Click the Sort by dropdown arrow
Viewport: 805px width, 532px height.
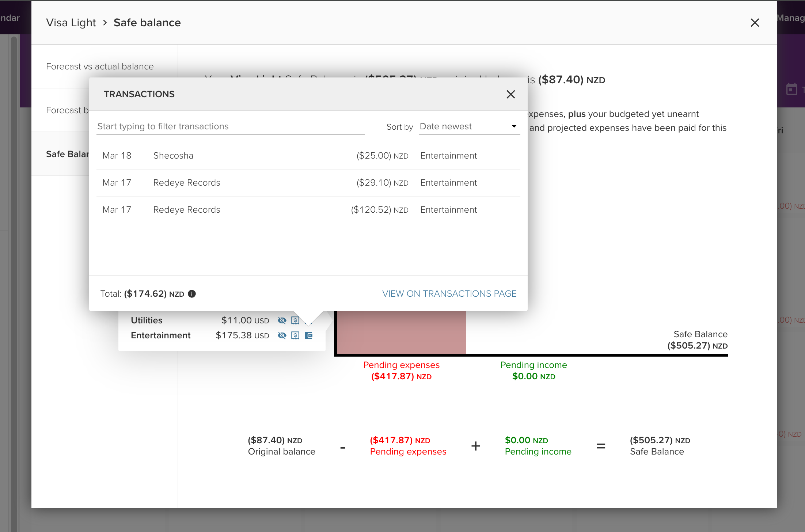(x=514, y=126)
